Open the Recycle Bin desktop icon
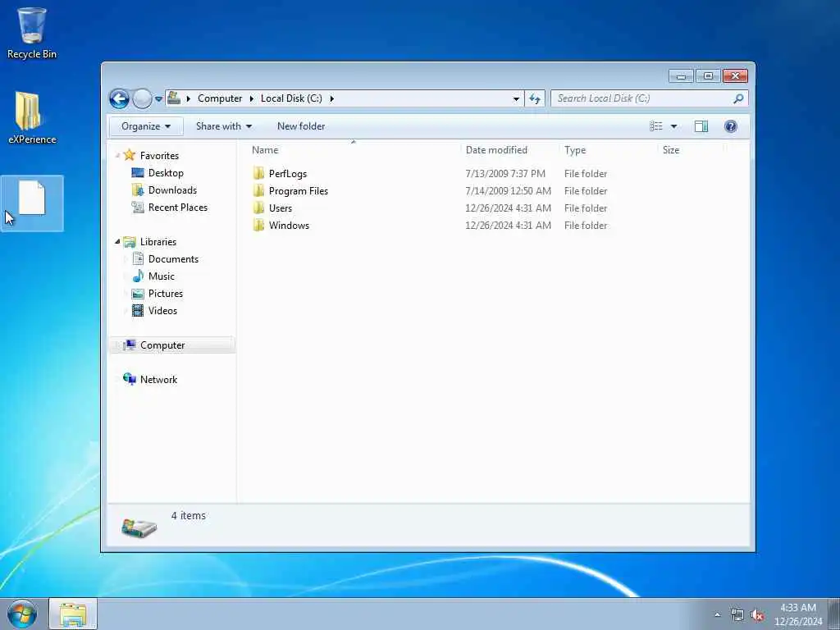This screenshot has height=630, width=840. point(32,32)
